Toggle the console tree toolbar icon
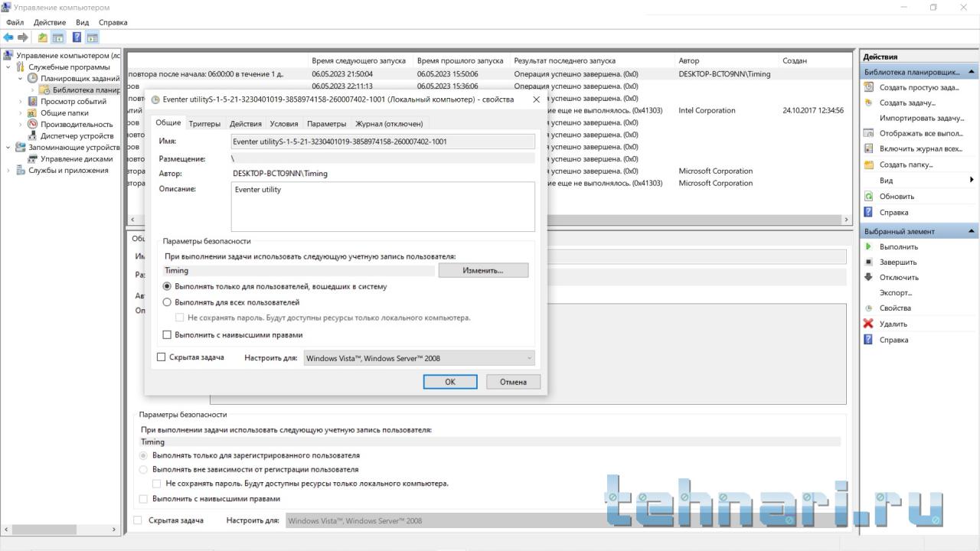The image size is (980, 551). tap(57, 37)
